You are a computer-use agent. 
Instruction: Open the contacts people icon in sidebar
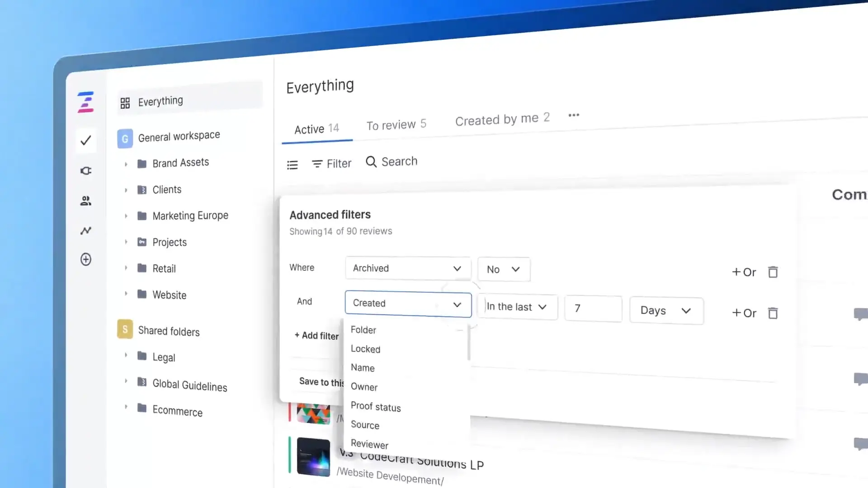85,201
